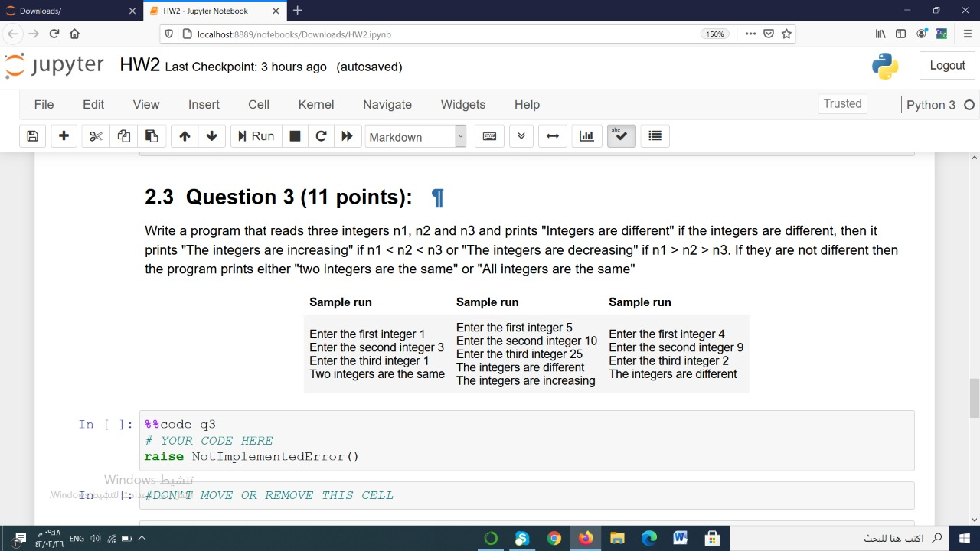Save the notebook using the save icon

tap(31, 135)
